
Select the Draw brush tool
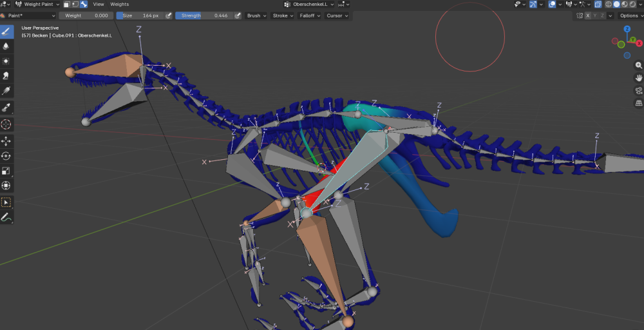[6, 32]
